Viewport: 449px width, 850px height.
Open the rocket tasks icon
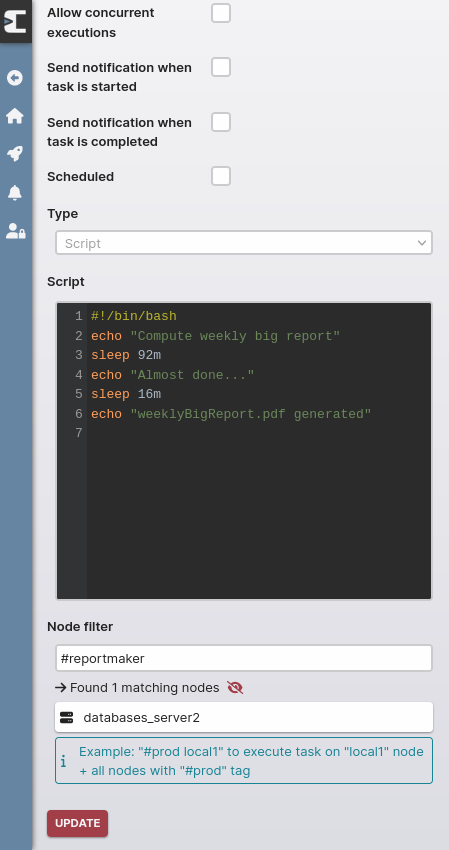(x=15, y=154)
